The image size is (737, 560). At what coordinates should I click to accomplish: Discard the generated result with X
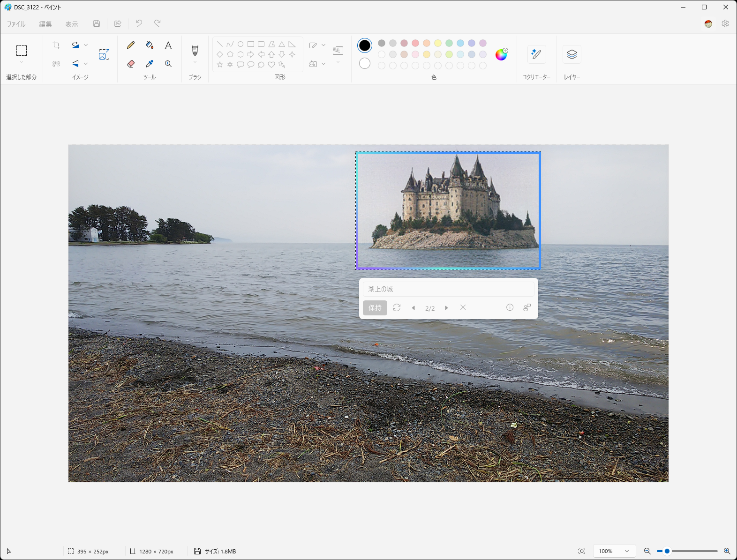click(x=463, y=307)
